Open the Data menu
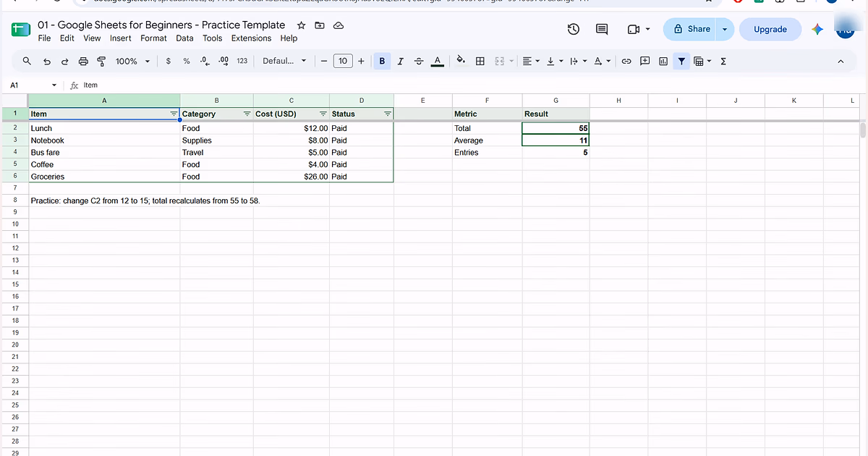 pyautogui.click(x=184, y=38)
